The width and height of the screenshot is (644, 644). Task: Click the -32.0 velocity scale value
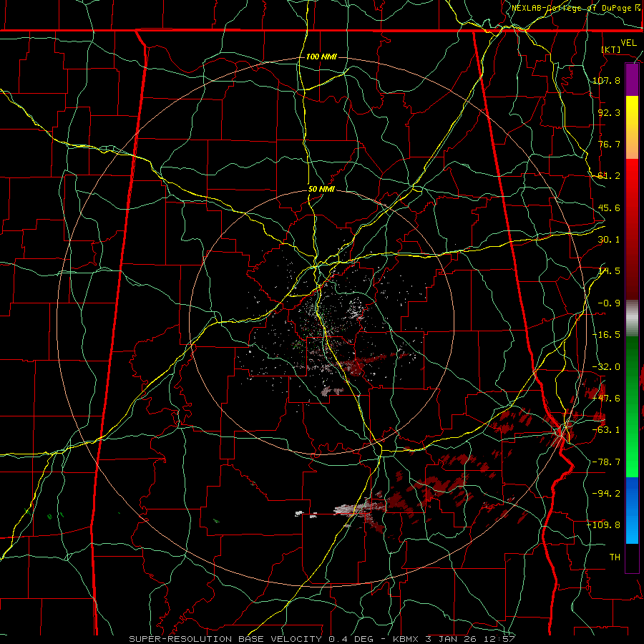[607, 367]
